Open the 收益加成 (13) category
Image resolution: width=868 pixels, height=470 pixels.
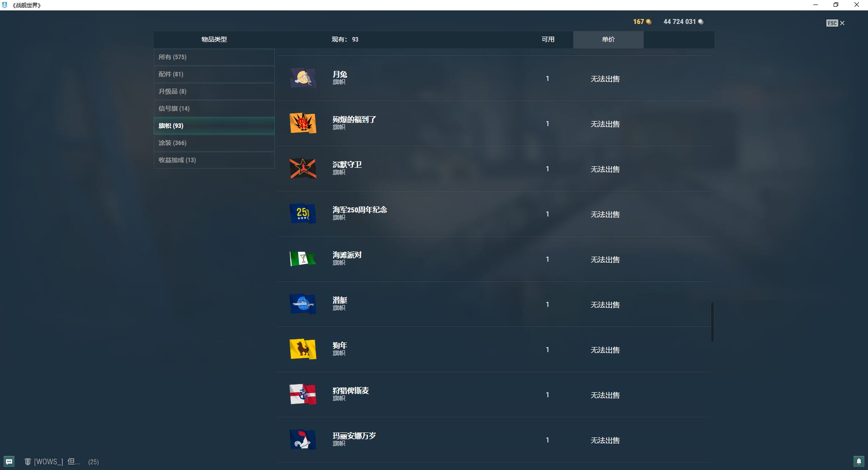pyautogui.click(x=214, y=160)
